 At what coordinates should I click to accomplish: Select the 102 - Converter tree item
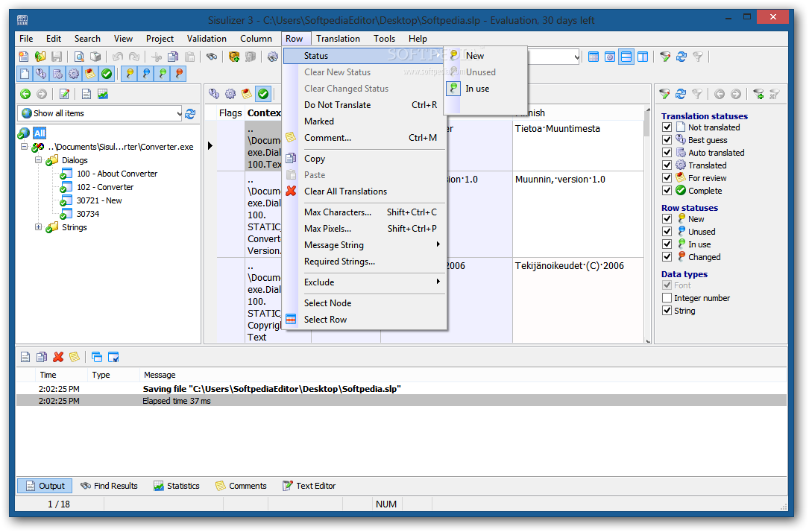point(105,187)
